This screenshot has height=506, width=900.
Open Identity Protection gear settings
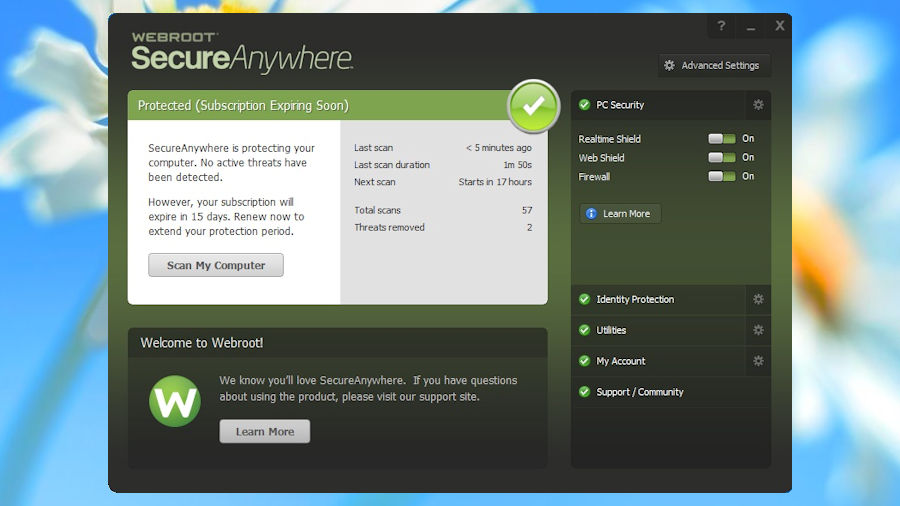pyautogui.click(x=758, y=299)
